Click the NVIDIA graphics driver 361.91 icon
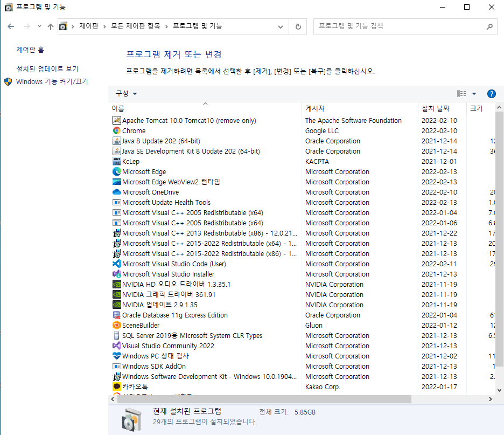The width and height of the screenshot is (504, 435). [x=117, y=294]
